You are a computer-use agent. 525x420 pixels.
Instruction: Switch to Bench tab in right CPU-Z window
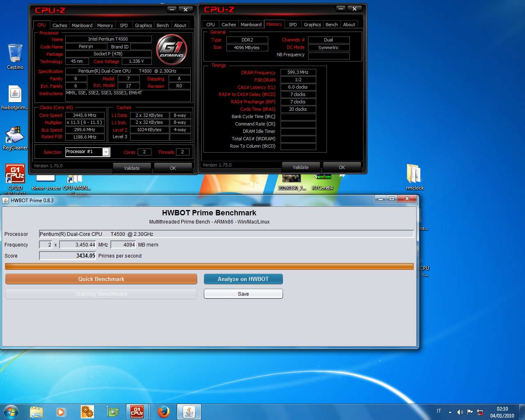(x=332, y=25)
